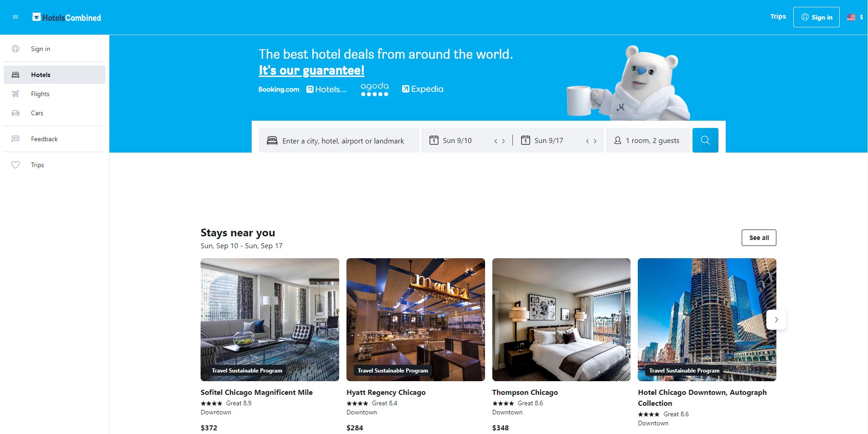The image size is (868, 434).
Task: Click the Trips heart icon in sidebar
Action: click(x=15, y=165)
